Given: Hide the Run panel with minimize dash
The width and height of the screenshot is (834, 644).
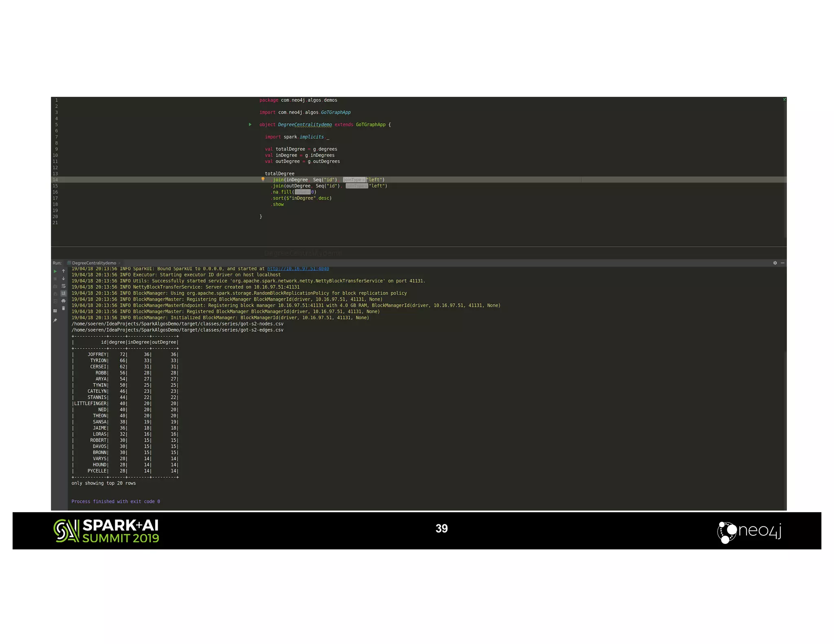Looking at the screenshot, I should point(782,263).
